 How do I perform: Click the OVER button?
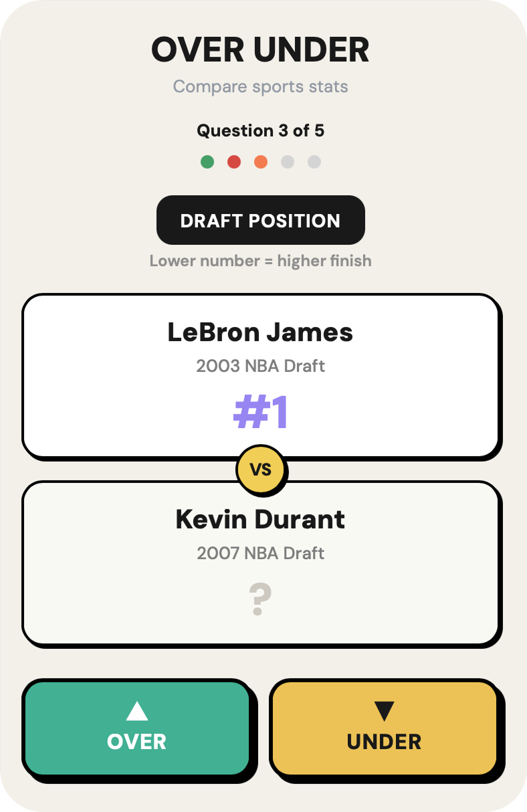point(136,728)
